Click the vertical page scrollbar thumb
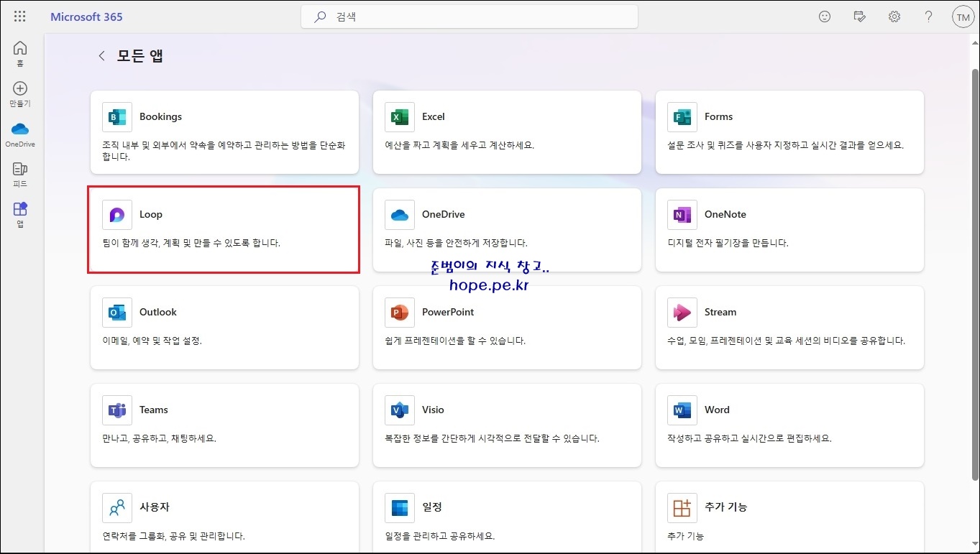 (x=975, y=274)
